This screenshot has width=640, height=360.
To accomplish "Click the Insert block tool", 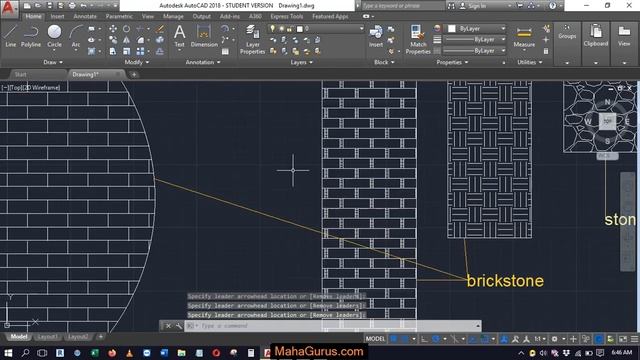I will [x=376, y=36].
